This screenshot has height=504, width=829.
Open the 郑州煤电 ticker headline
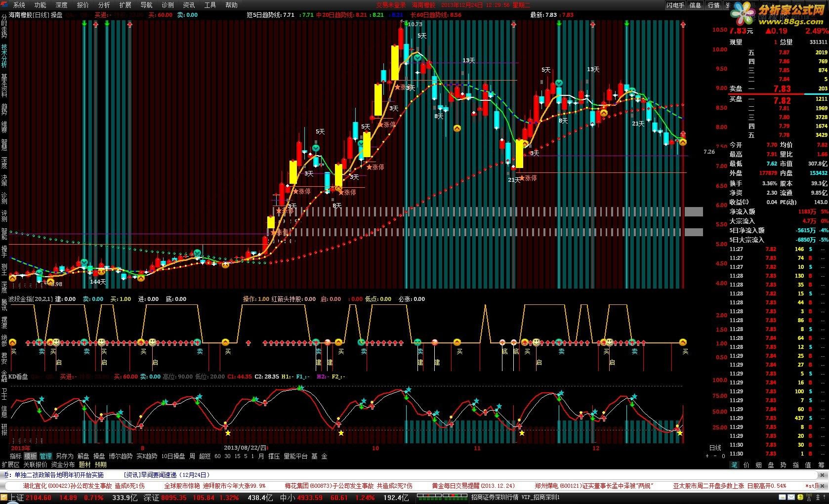pyautogui.click(x=594, y=486)
